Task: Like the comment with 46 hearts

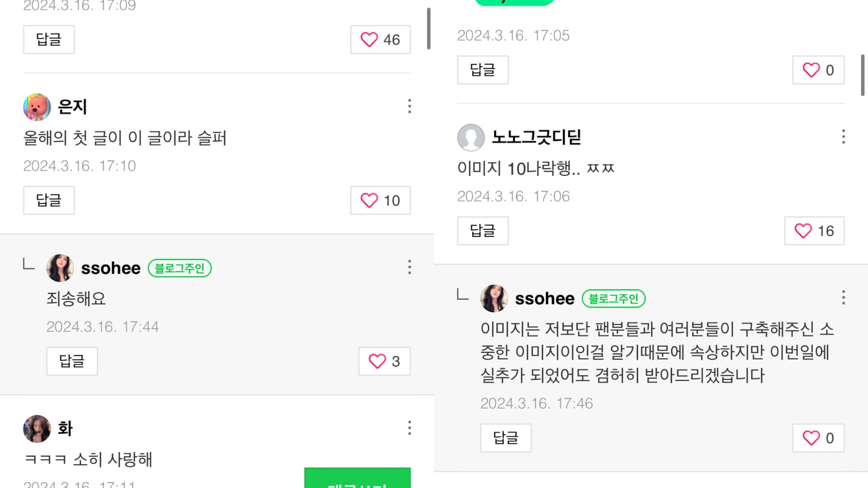Action: (x=380, y=40)
